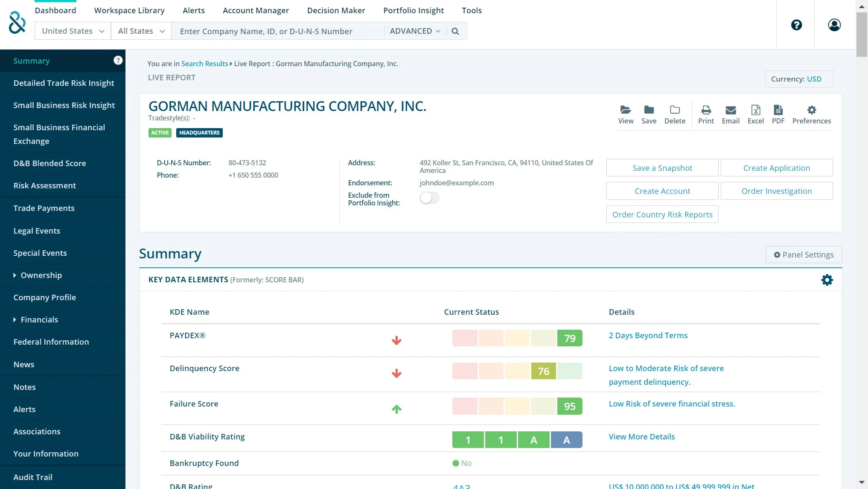Viewport: 868px width, 489px height.
Task: Click the PAYDEX 79 score segment
Action: click(x=570, y=338)
